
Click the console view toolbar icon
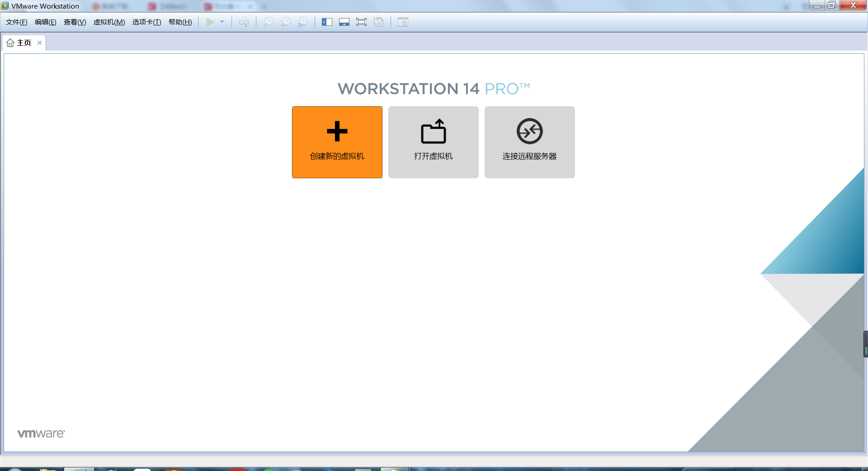[x=403, y=22]
